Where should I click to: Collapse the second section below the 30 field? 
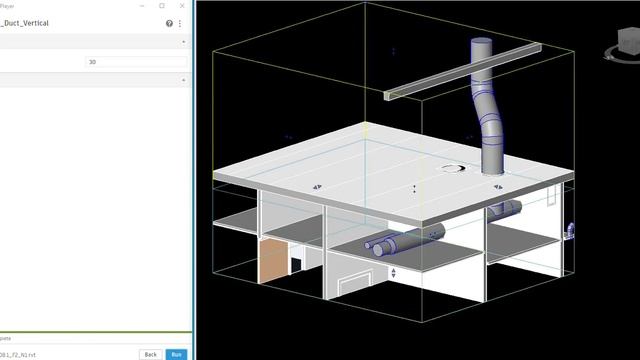(x=183, y=80)
